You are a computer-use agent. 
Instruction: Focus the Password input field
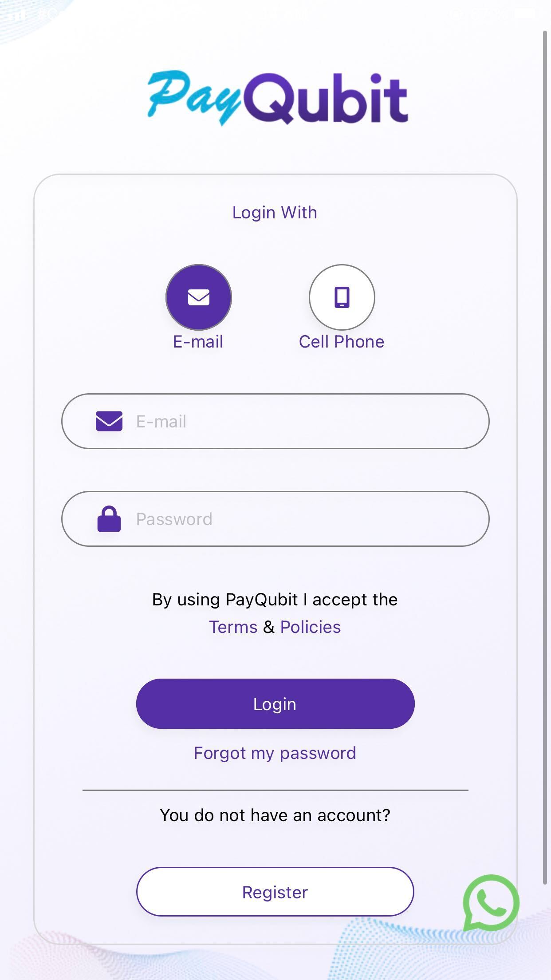pos(275,519)
